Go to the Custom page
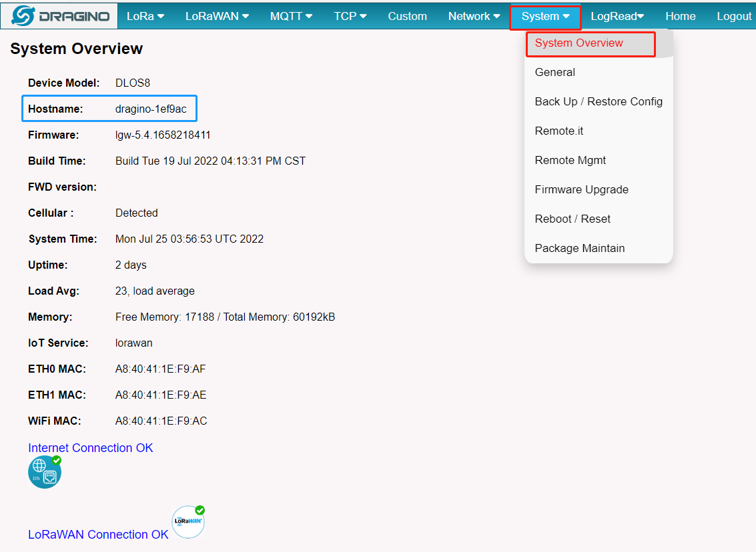The height and width of the screenshot is (552, 756). pyautogui.click(x=408, y=17)
